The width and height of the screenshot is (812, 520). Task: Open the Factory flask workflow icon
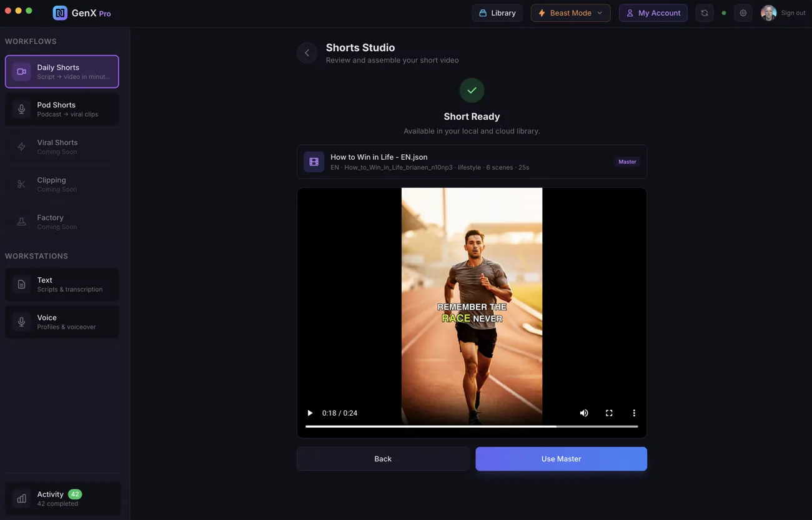pyautogui.click(x=22, y=221)
